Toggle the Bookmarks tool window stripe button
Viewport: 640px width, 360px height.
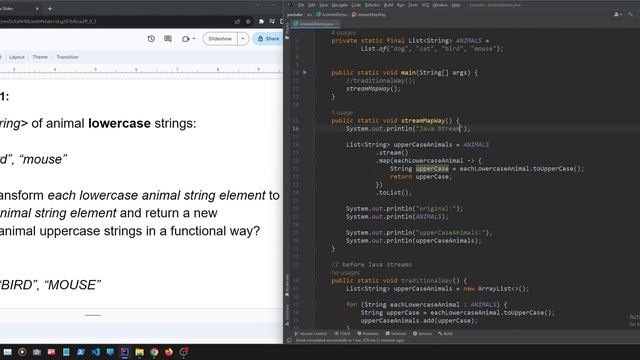coord(287,285)
